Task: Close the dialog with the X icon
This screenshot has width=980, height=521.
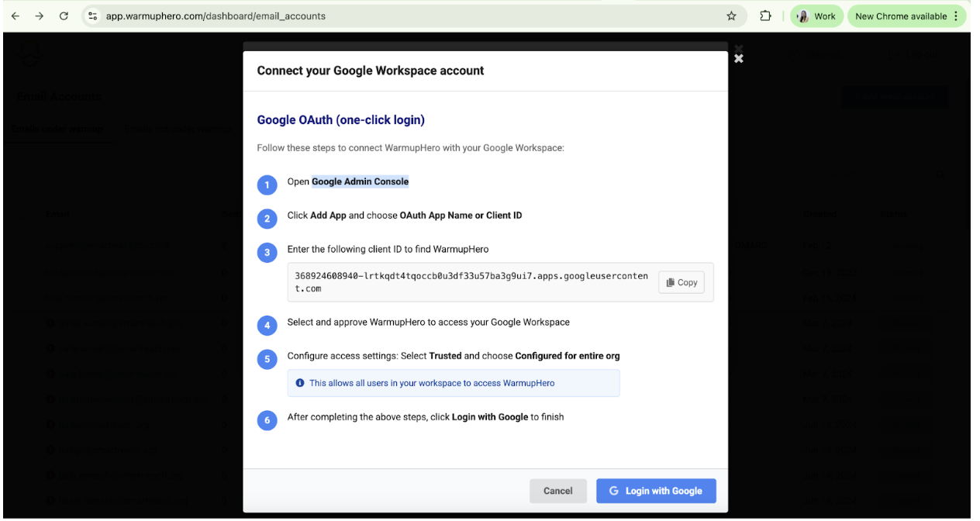Action: pos(738,58)
